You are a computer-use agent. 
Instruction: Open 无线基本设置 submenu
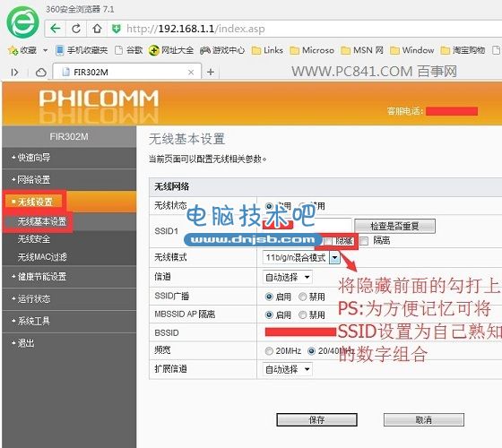[x=42, y=221]
